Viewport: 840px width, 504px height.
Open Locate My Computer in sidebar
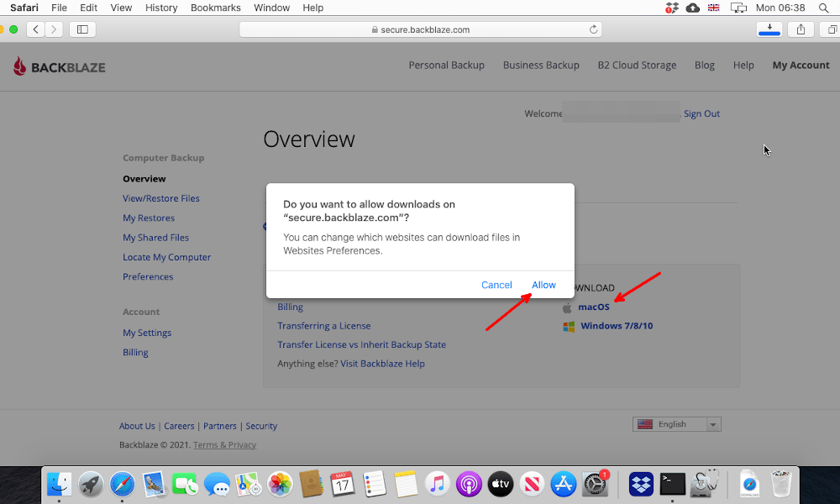(x=166, y=257)
